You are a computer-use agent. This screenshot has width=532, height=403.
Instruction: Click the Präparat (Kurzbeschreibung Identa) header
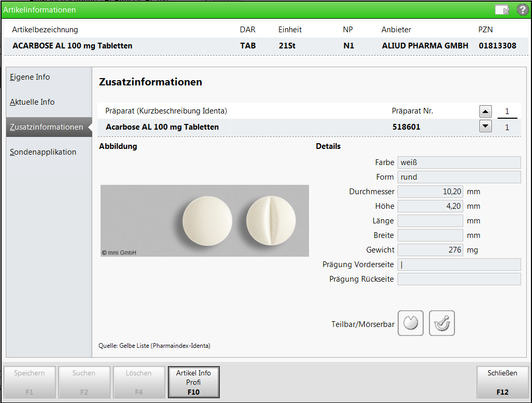tap(166, 111)
